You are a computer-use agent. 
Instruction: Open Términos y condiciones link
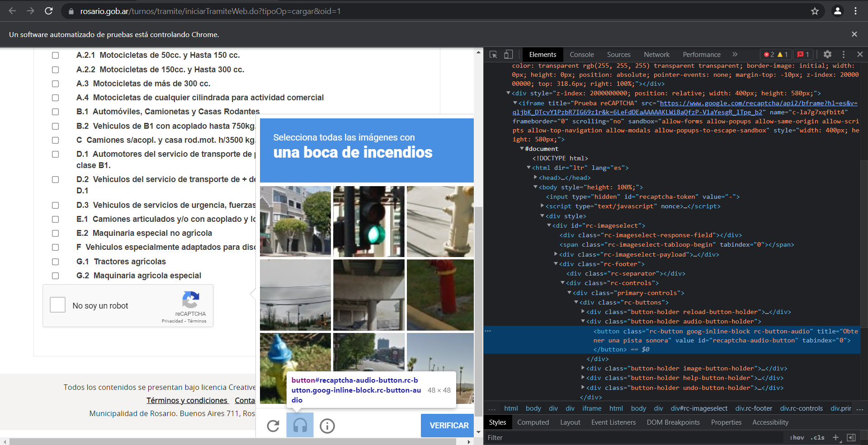coord(187,400)
